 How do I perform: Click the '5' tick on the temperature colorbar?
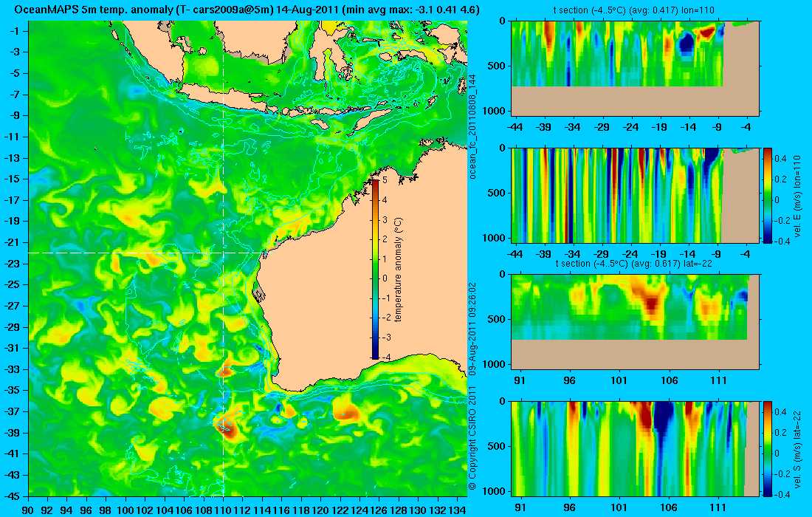tap(385, 179)
